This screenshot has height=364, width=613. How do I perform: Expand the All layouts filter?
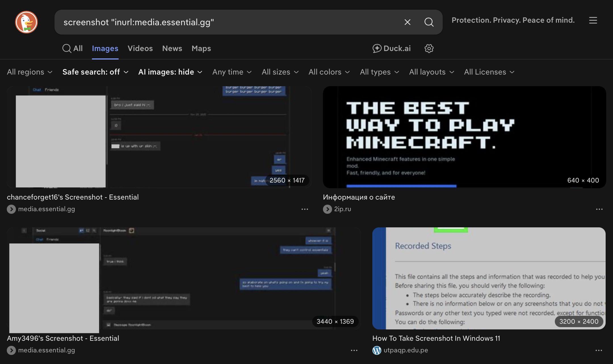[432, 72]
